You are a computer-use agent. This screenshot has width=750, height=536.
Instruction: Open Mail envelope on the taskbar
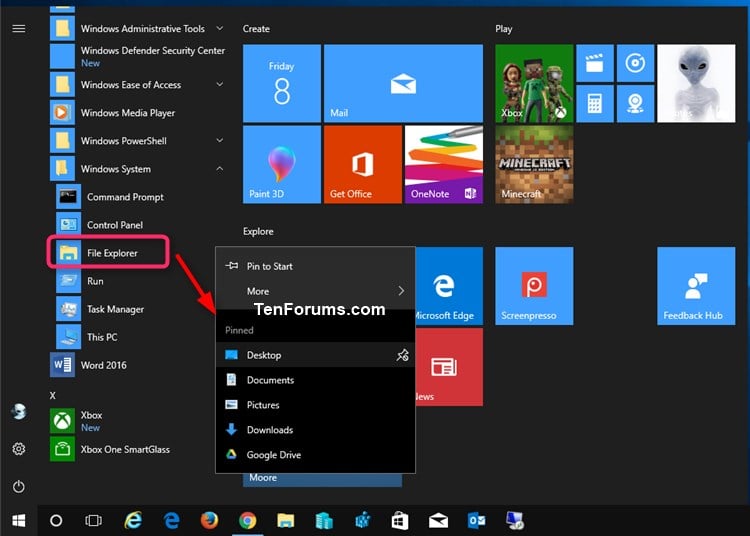[438, 520]
